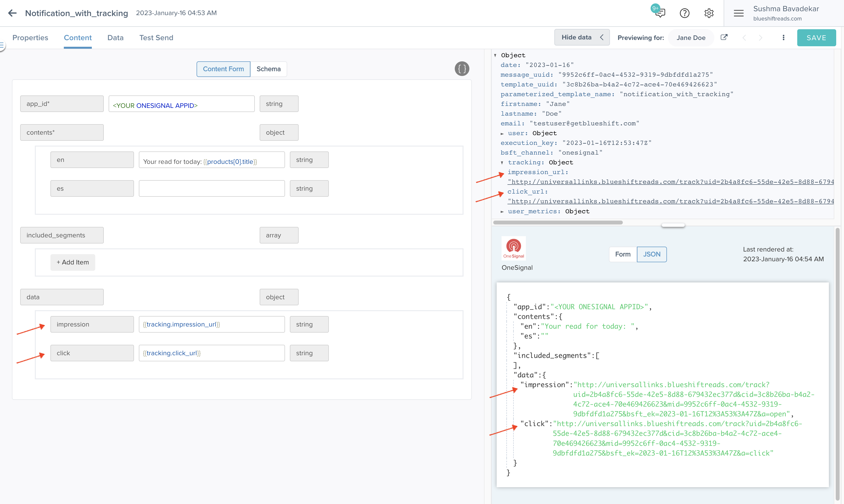Click the curly braces personalization icon
Screen dimensions: 844x504
click(x=461, y=69)
